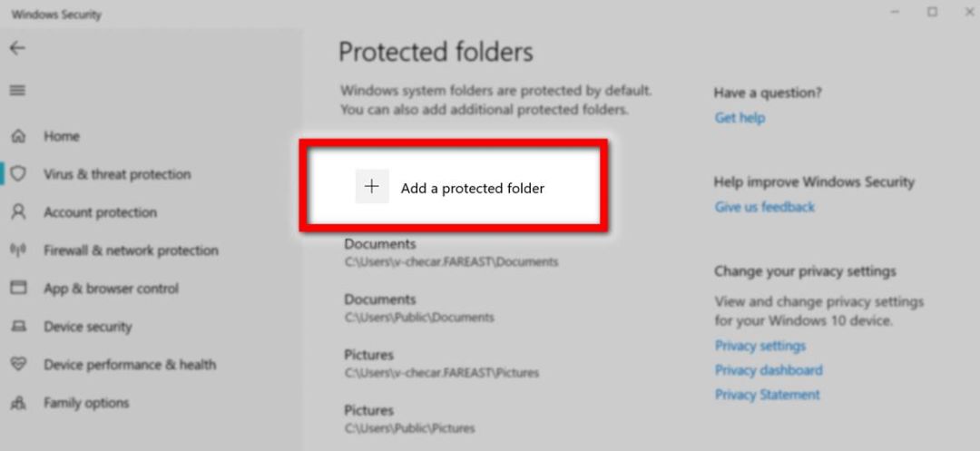Click the App & browser control icon

(x=17, y=289)
